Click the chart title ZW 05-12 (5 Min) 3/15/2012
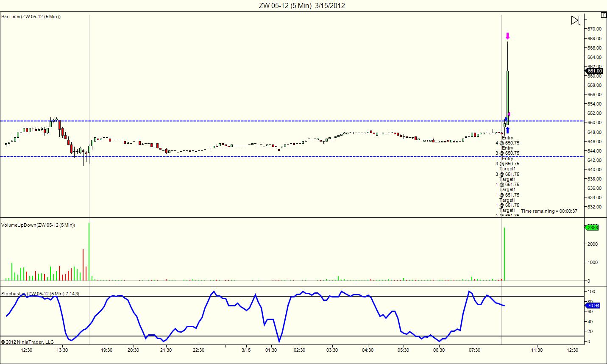 coord(302,6)
